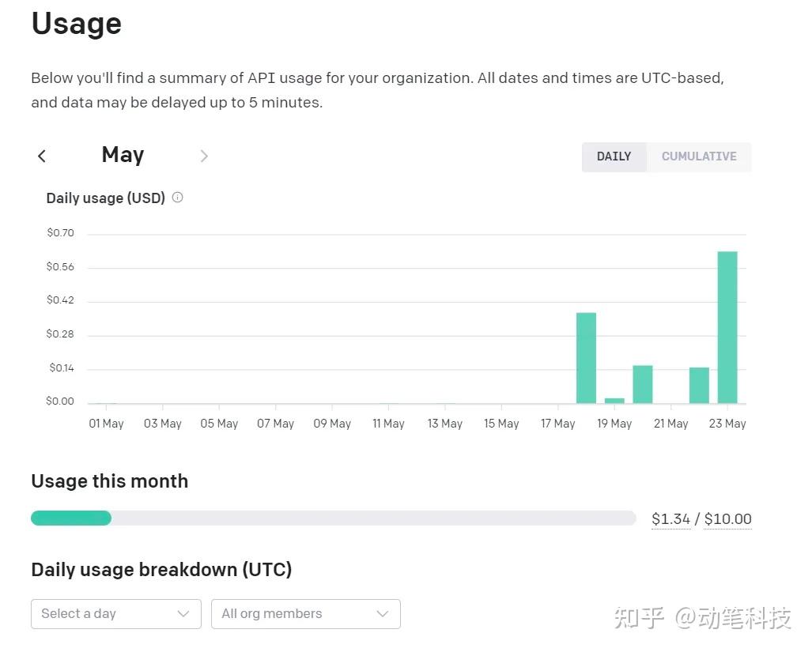Click the May month label
Screen dimensions: 812x652
123,155
